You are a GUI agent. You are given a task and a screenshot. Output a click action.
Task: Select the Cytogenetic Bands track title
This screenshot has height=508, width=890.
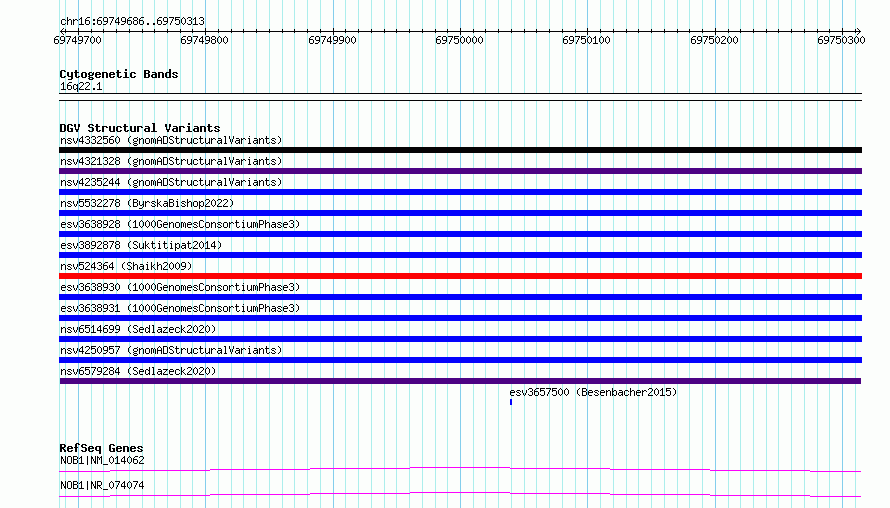pos(119,74)
